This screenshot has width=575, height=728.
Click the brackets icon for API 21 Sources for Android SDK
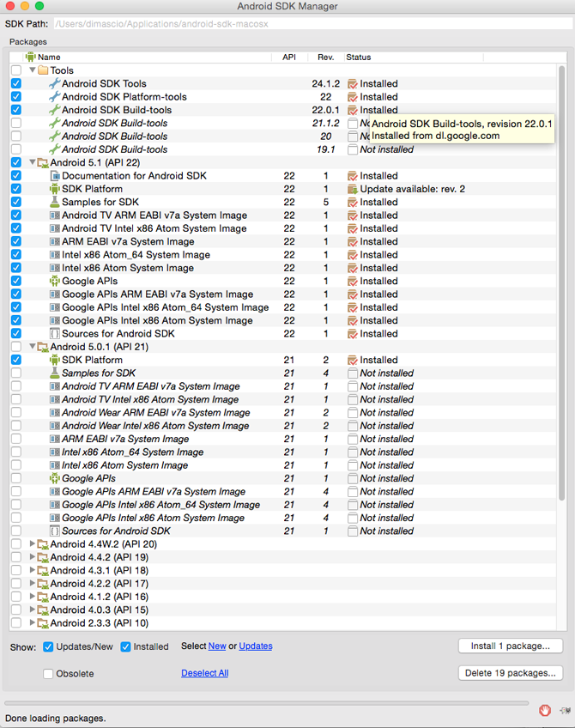point(55,531)
